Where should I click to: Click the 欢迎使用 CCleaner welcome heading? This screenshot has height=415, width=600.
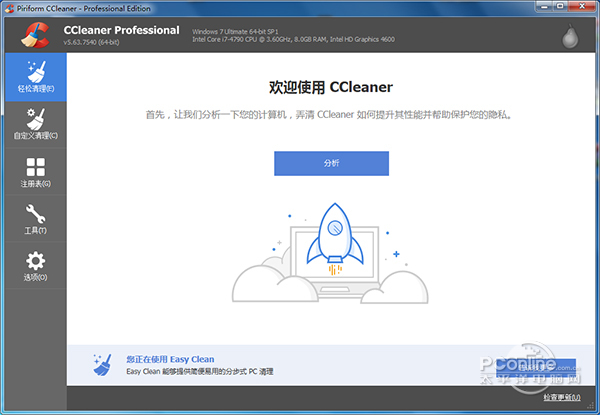coord(331,87)
